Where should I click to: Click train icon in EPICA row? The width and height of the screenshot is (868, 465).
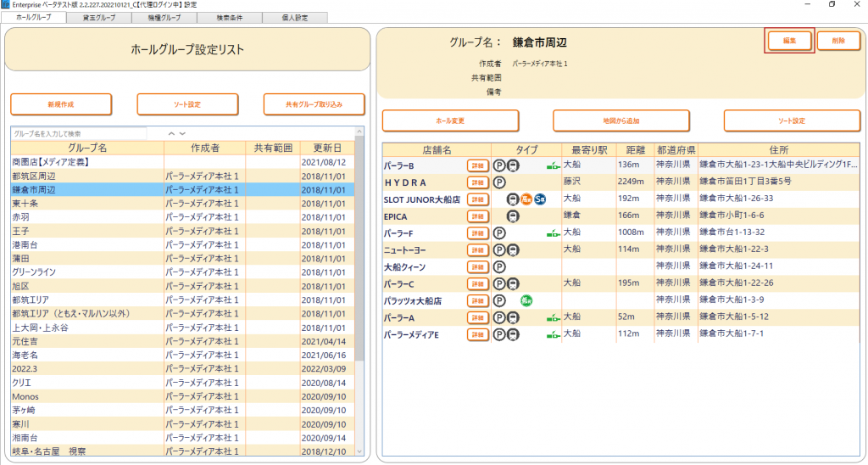click(513, 216)
